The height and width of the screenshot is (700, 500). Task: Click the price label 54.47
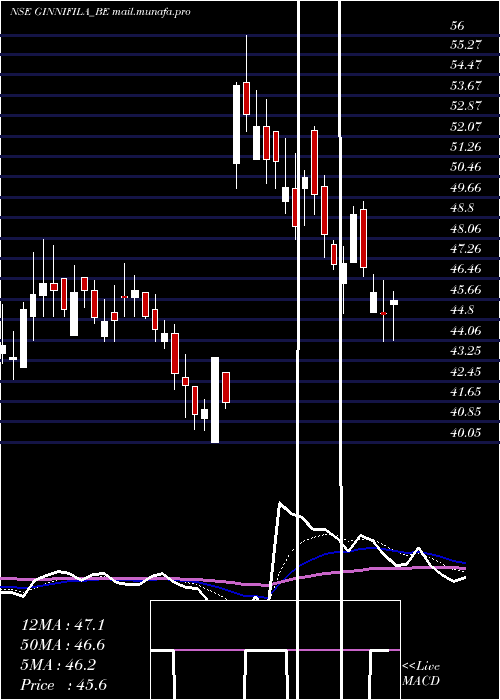click(x=466, y=65)
